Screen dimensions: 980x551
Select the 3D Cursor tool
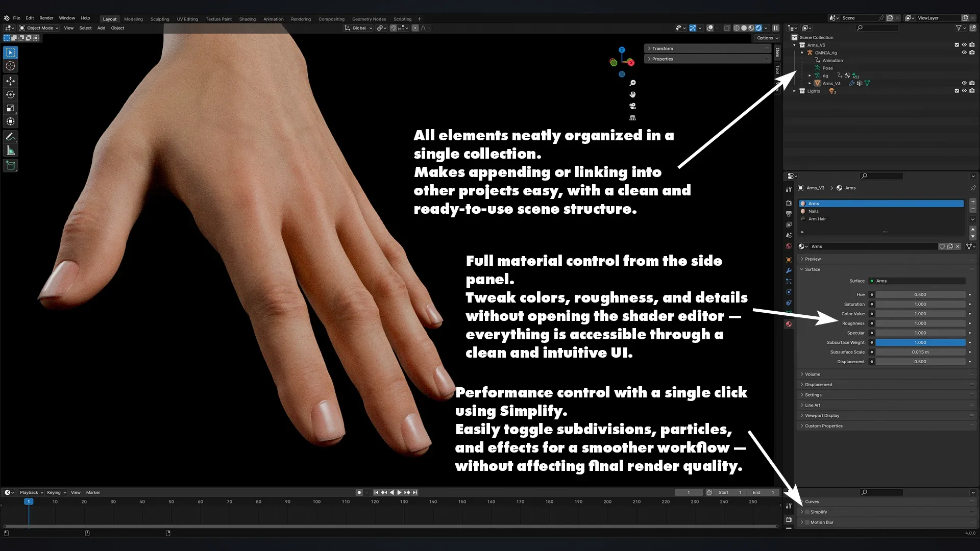(x=10, y=66)
